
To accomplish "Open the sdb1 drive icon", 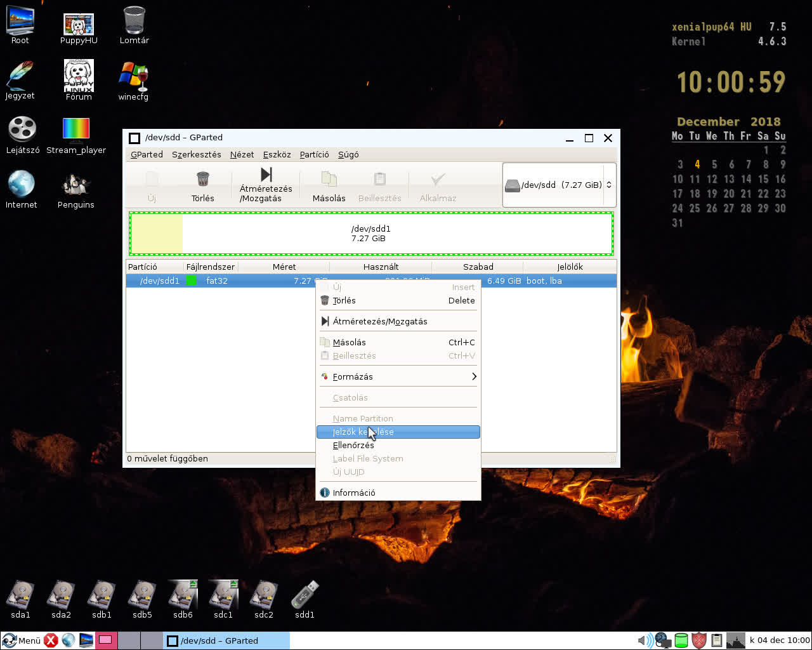I will click(x=101, y=599).
